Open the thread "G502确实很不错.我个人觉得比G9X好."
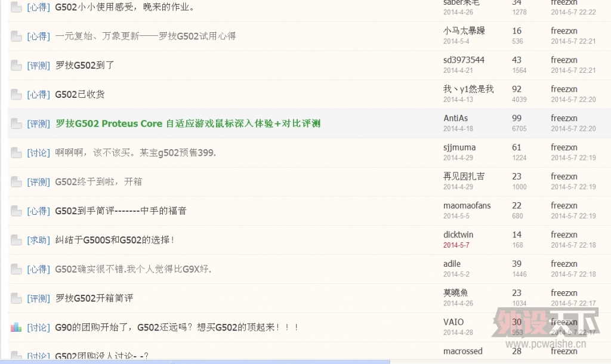The image size is (611, 364). tap(133, 269)
